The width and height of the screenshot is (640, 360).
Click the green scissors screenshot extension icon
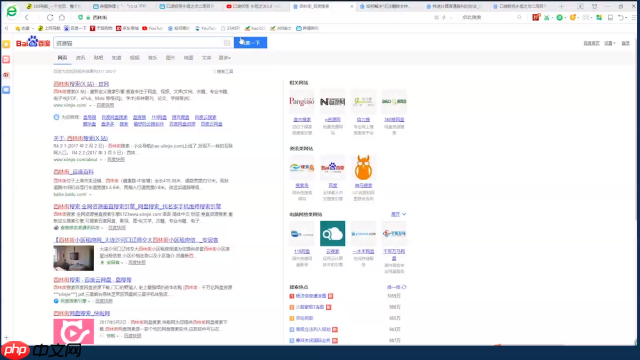point(547,17)
